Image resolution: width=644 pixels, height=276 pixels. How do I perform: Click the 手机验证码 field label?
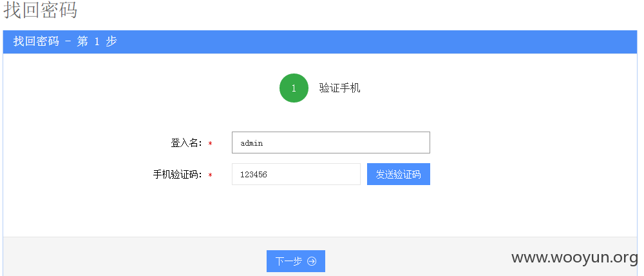pos(178,174)
